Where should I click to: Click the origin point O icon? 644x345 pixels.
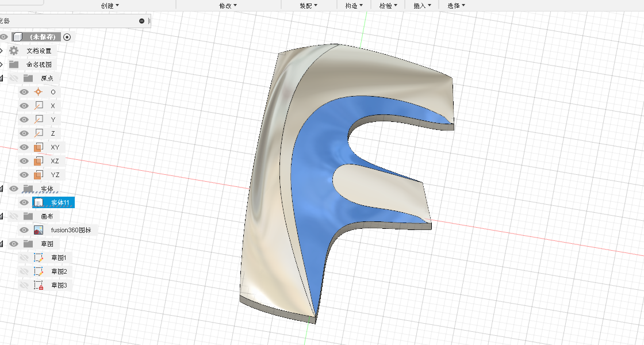pos(38,92)
